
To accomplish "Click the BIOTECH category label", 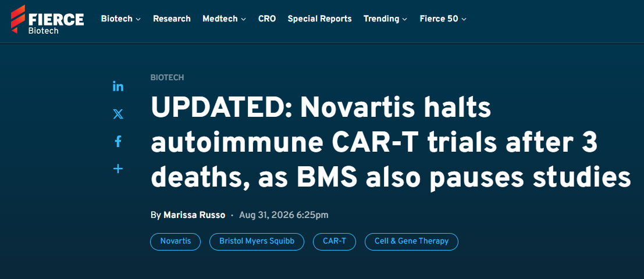I will pyautogui.click(x=167, y=77).
